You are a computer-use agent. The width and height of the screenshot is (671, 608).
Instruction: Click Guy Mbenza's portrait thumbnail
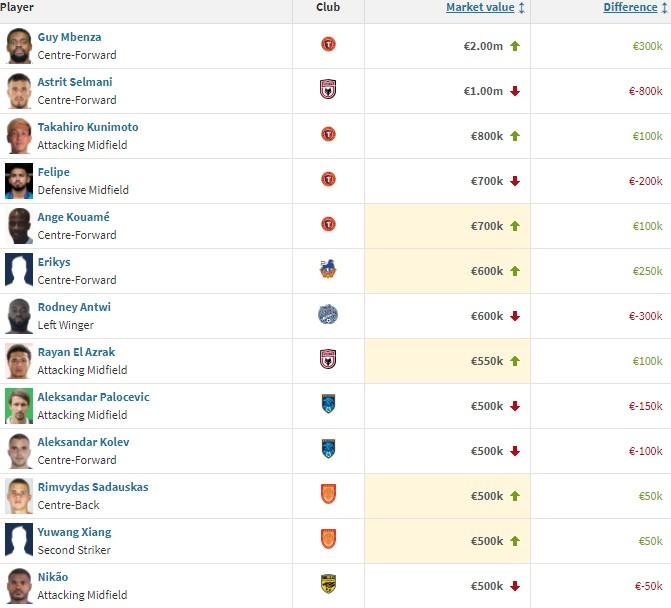pyautogui.click(x=19, y=45)
